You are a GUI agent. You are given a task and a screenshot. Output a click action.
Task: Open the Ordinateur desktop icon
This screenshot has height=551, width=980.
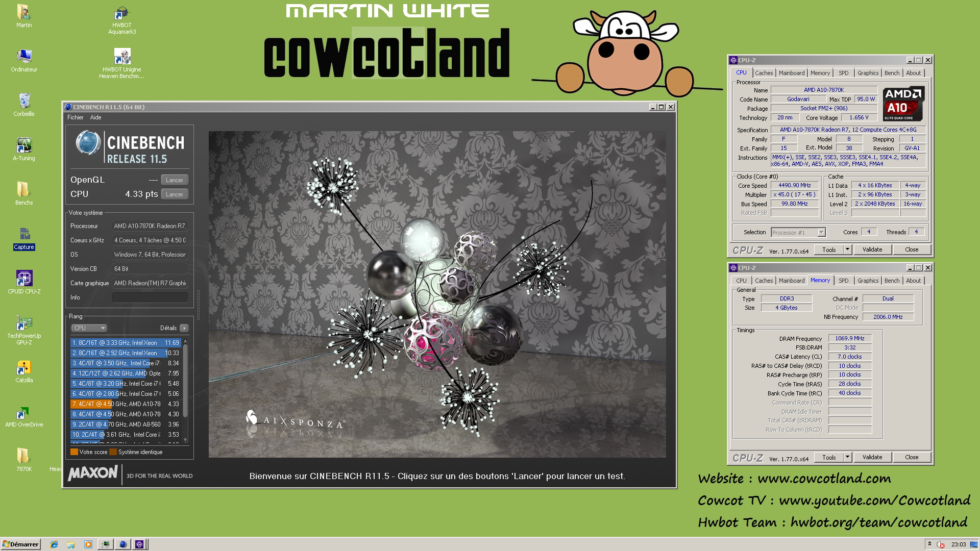[x=24, y=60]
